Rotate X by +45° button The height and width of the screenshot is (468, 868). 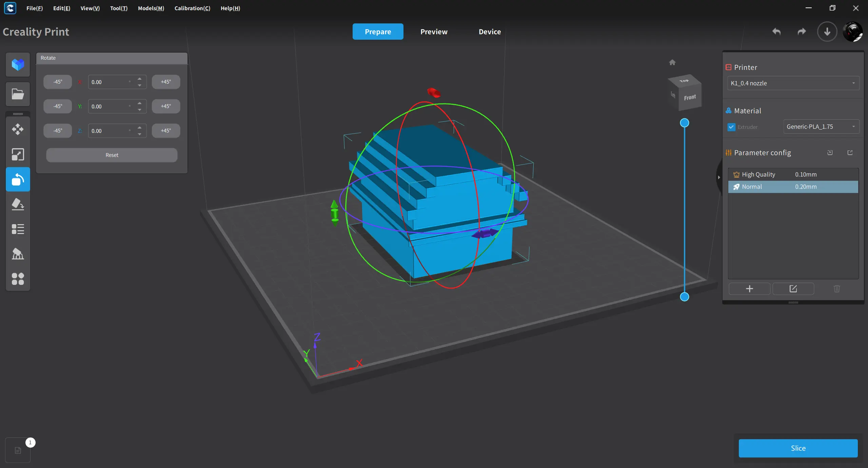[166, 82]
